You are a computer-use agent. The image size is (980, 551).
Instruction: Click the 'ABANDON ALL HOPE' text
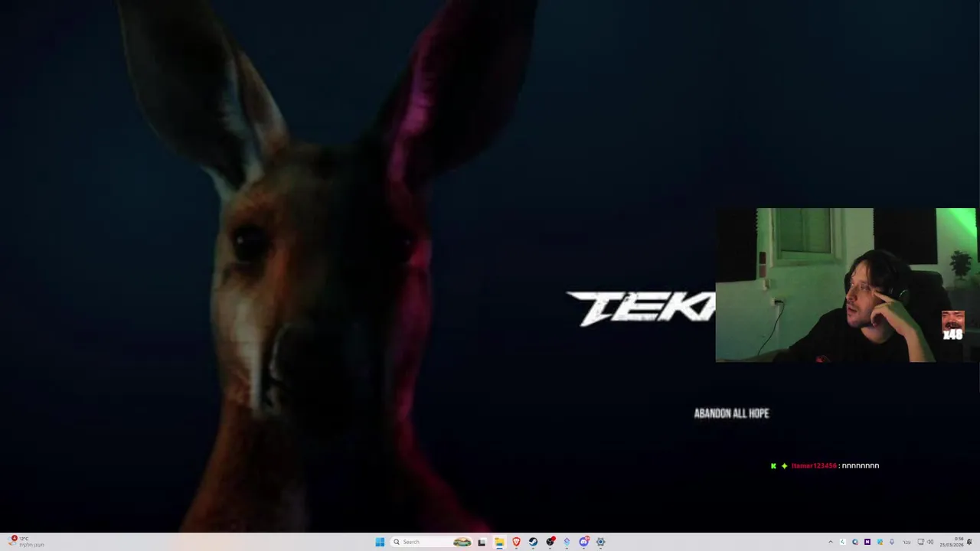(x=731, y=413)
